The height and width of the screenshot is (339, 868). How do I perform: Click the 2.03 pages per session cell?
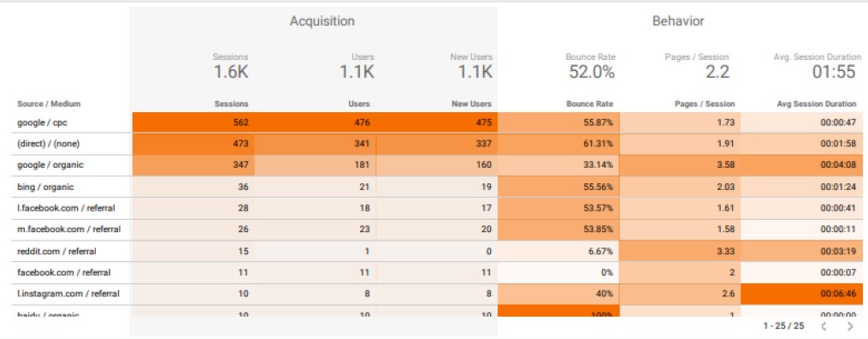tap(681, 187)
